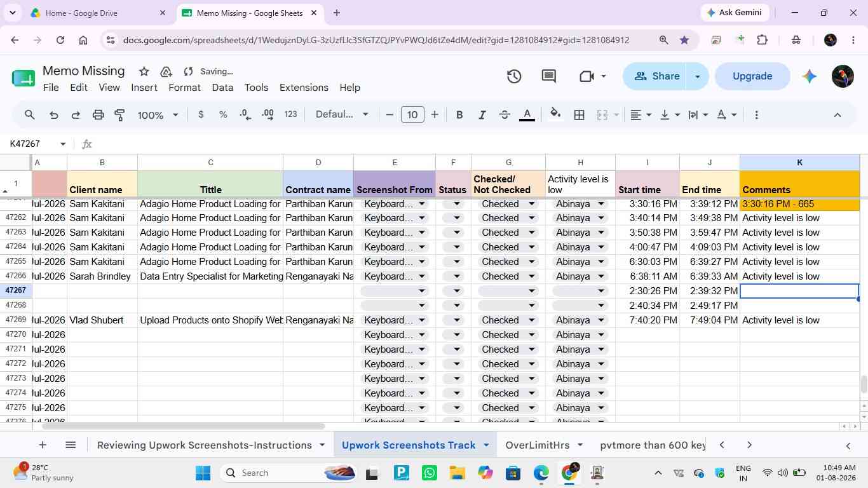Click the Name box showing K47267
Image resolution: width=868 pixels, height=488 pixels.
pyautogui.click(x=37, y=144)
